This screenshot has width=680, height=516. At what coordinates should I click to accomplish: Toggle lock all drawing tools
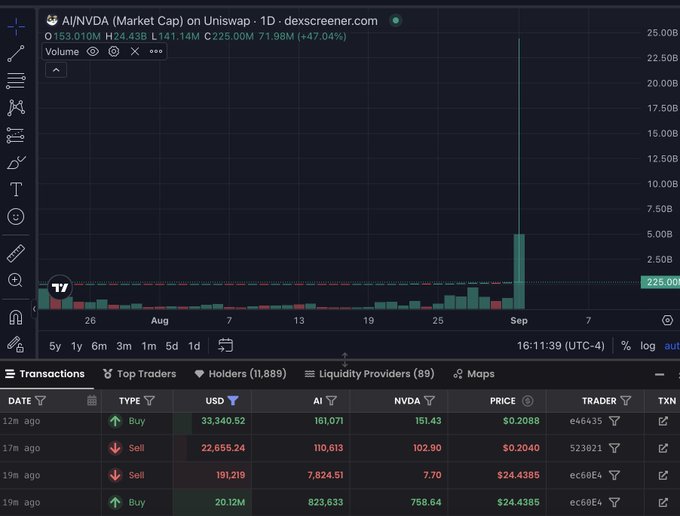coord(16,345)
